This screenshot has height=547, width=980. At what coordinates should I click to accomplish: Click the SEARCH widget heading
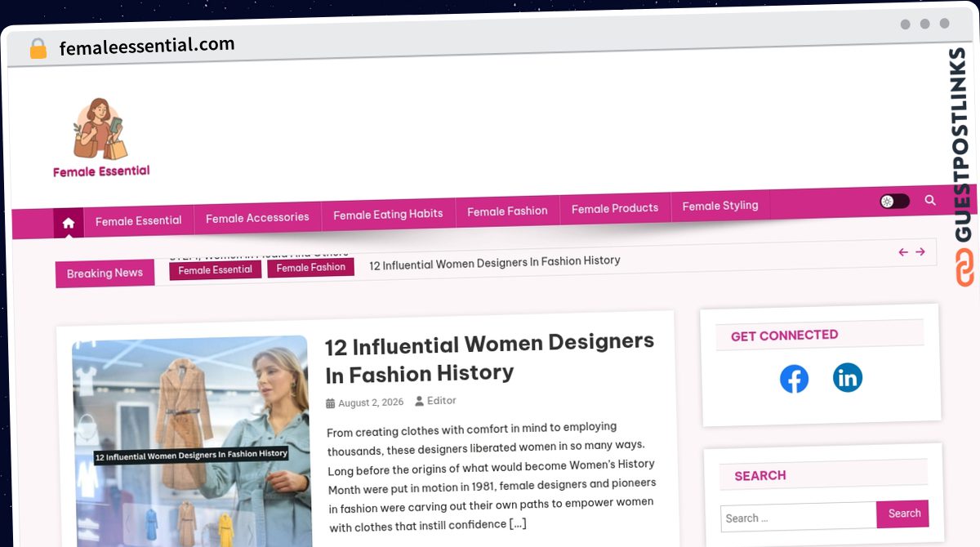[x=760, y=476]
